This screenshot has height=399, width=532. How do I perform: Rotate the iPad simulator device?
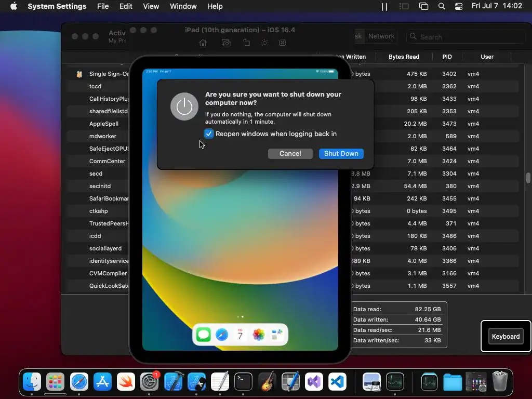[x=246, y=43]
